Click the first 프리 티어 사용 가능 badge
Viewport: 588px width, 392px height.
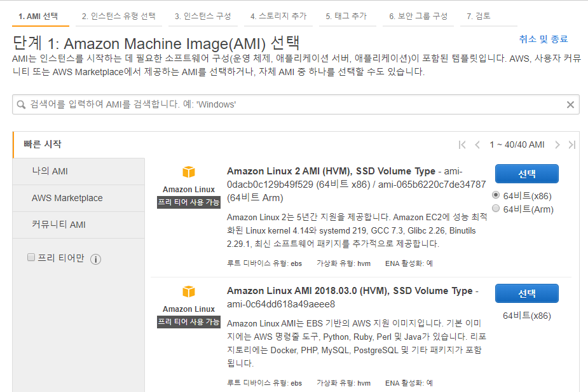pyautogui.click(x=189, y=202)
